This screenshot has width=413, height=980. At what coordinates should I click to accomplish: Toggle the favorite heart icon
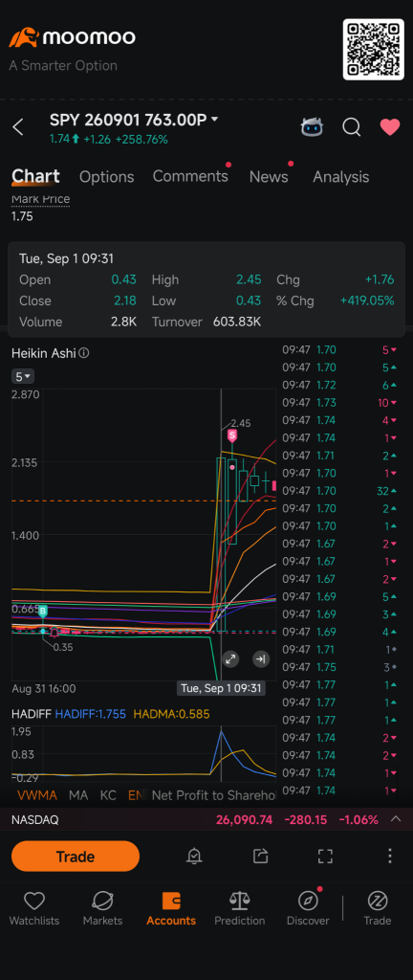click(x=390, y=127)
